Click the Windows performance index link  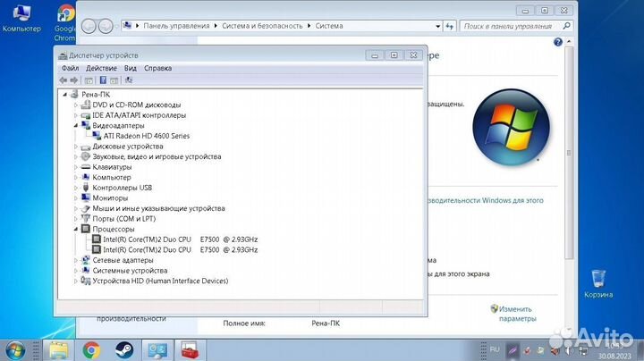(485, 200)
